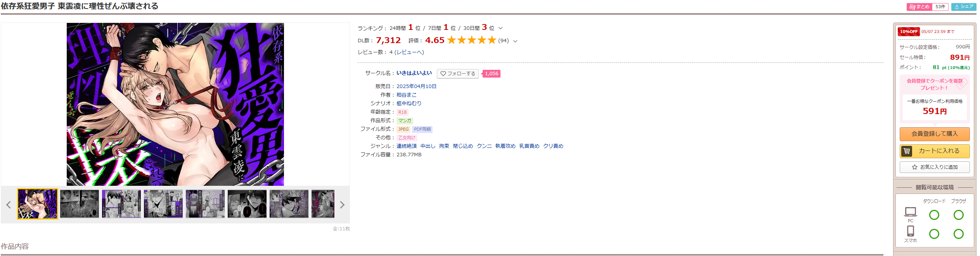Open genre link 連続絶頂
This screenshot has width=980, height=256.
pos(407,146)
